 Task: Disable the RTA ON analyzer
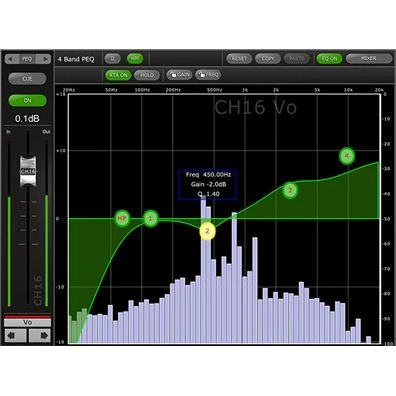coord(118,75)
